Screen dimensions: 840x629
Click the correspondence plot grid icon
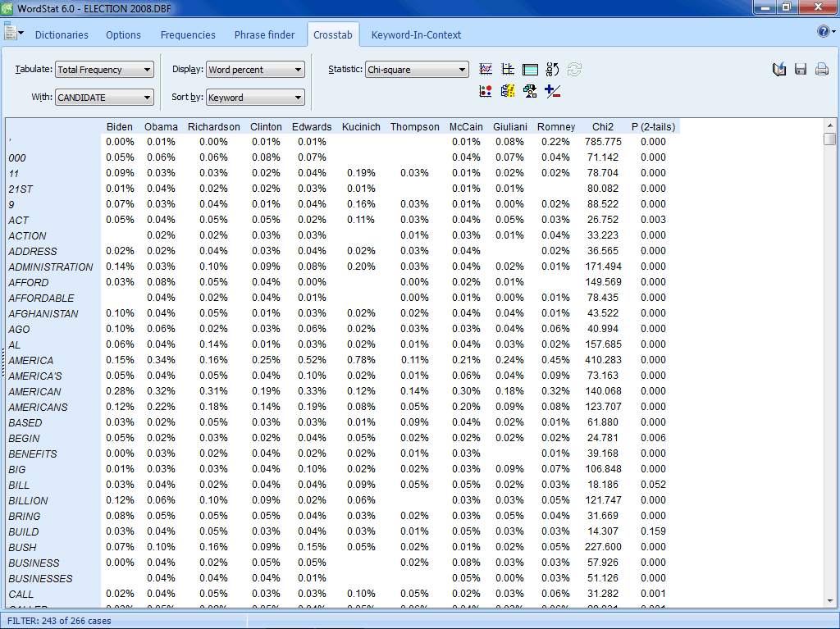click(508, 70)
